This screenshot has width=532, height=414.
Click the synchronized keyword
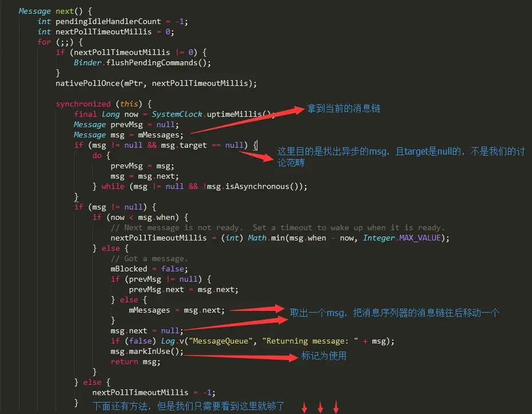83,104
